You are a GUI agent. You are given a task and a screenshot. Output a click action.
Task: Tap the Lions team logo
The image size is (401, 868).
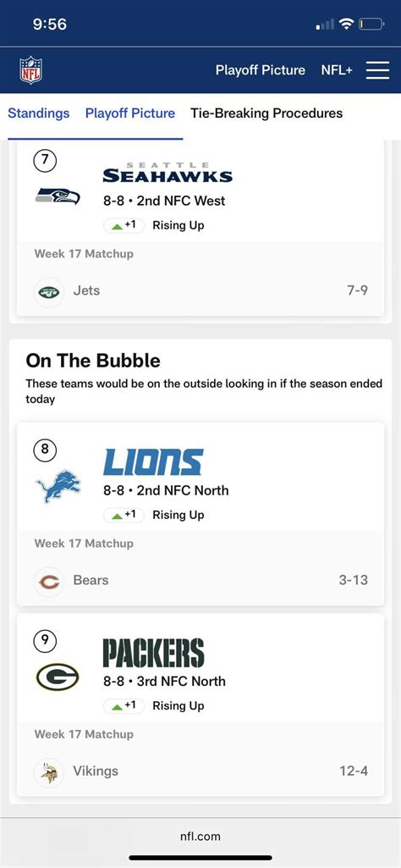click(x=58, y=486)
